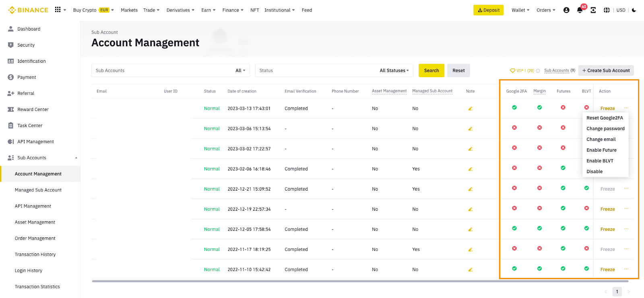Open the notifications bell icon
The width and height of the screenshot is (644, 298).
(580, 10)
